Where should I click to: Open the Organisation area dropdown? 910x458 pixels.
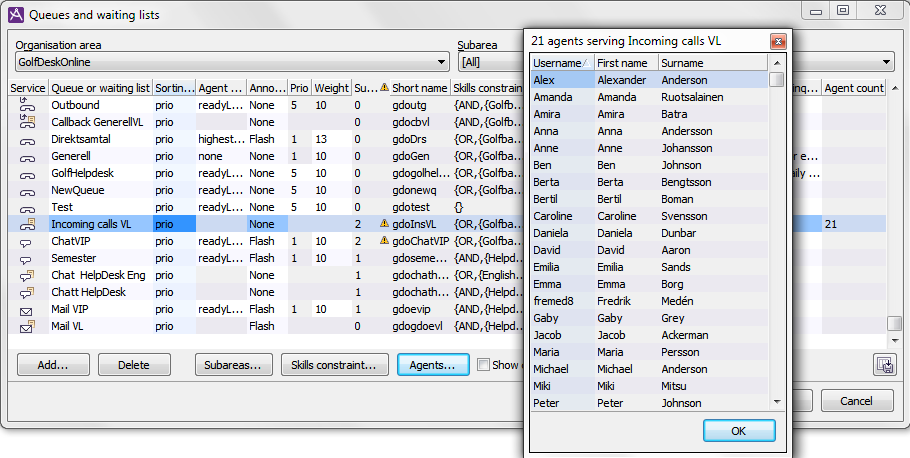(231, 62)
